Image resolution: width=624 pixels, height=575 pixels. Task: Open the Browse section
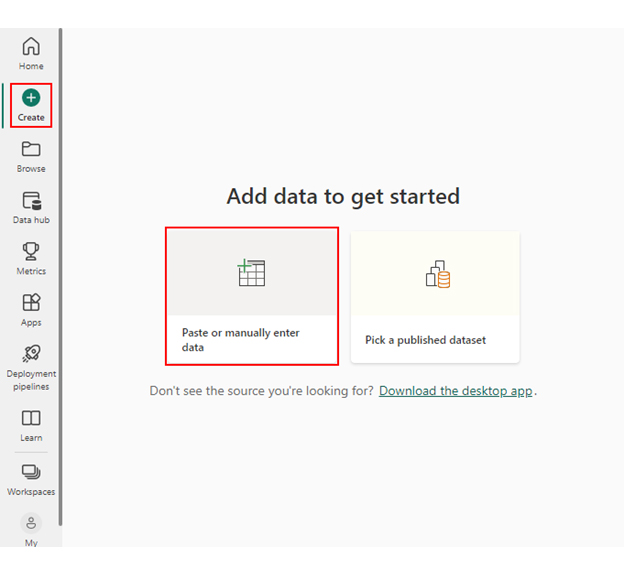click(31, 157)
